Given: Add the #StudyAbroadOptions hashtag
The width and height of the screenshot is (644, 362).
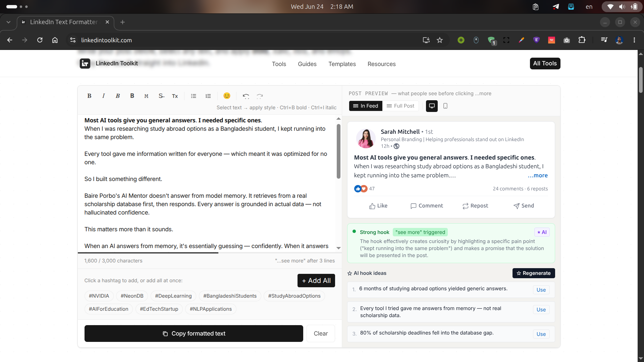Looking at the screenshot, I should coord(294,296).
